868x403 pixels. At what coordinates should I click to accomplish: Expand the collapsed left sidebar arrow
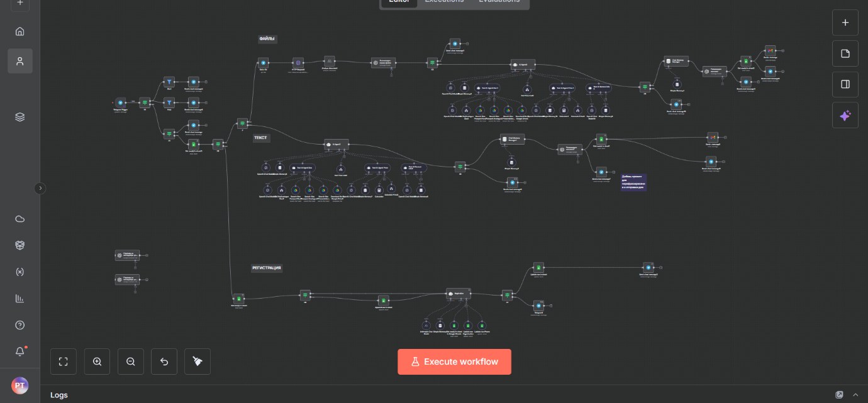(40, 187)
